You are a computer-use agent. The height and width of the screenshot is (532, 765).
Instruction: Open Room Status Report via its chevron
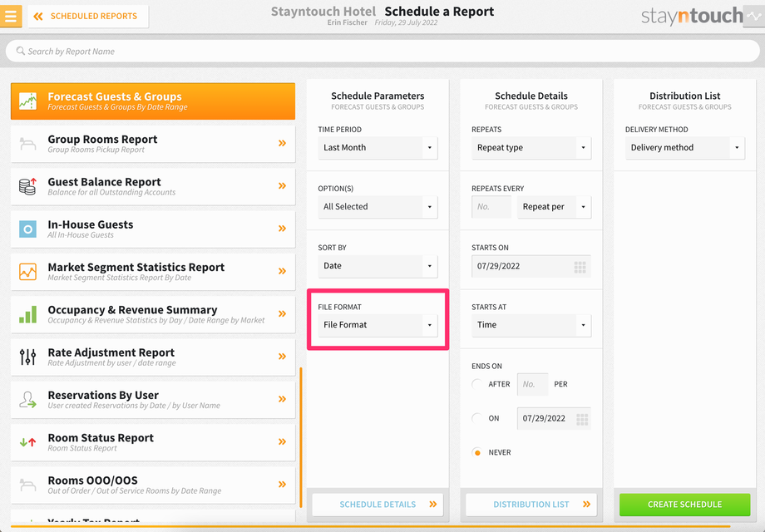click(282, 441)
